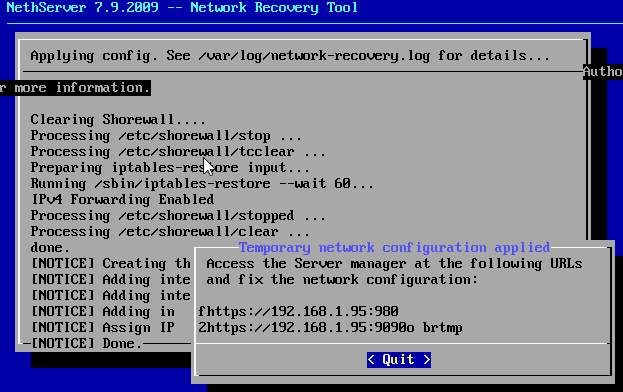623x392 pixels.
Task: Select the Quit button
Action: coord(399,360)
